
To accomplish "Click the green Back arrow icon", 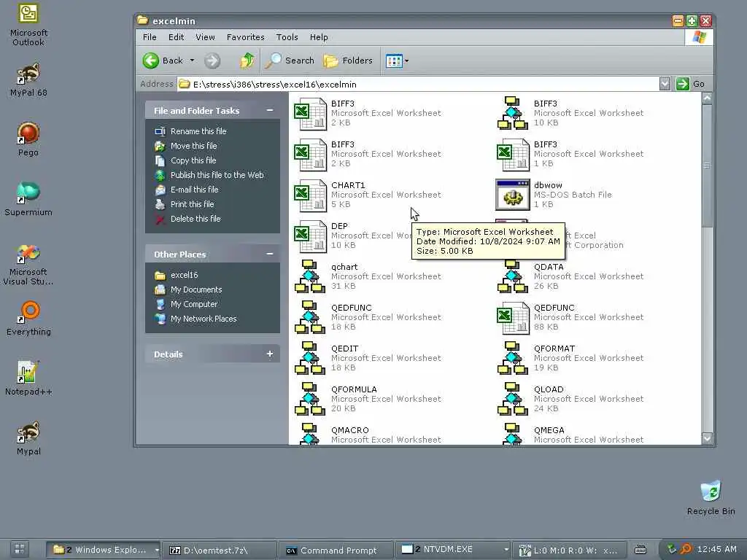I will [151, 61].
